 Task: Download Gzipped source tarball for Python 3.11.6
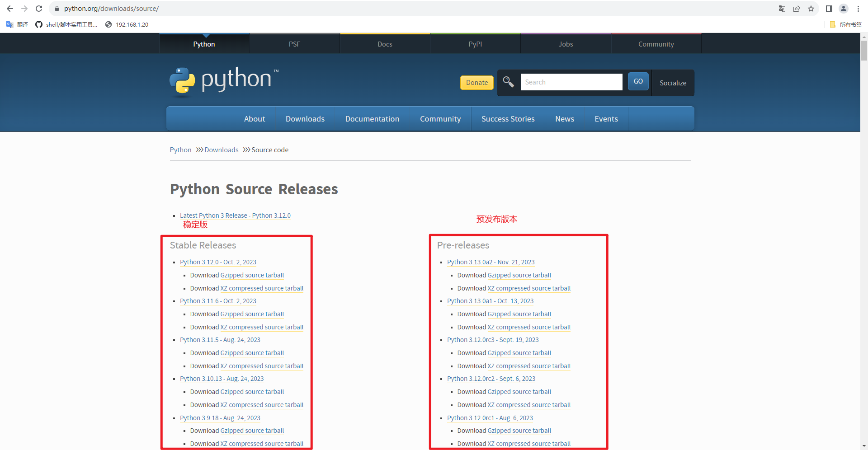tap(252, 314)
